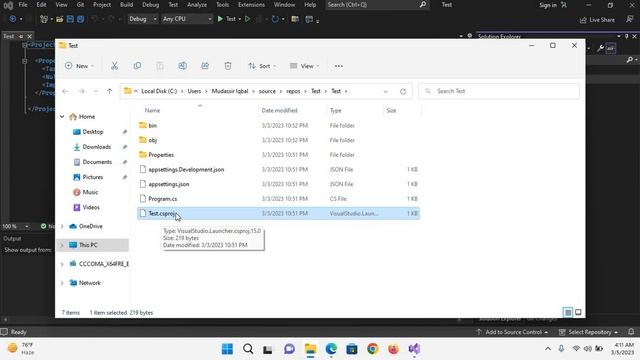Open the See more ellipsis menu
The height and width of the screenshot is (360, 640).
(x=339, y=66)
